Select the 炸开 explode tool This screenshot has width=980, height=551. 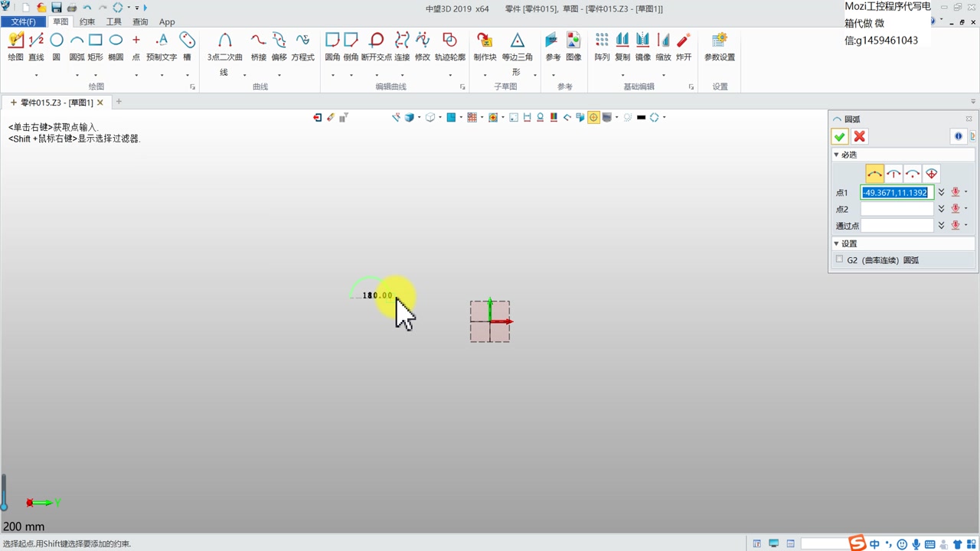click(x=684, y=47)
